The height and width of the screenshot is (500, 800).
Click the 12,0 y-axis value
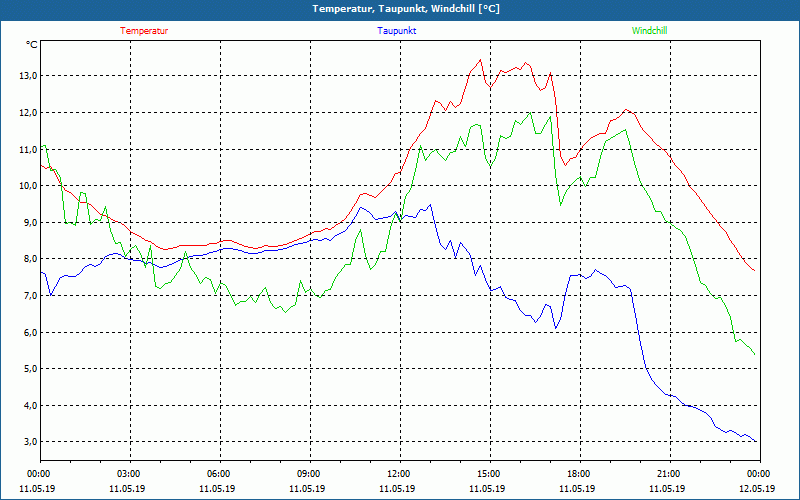point(28,113)
